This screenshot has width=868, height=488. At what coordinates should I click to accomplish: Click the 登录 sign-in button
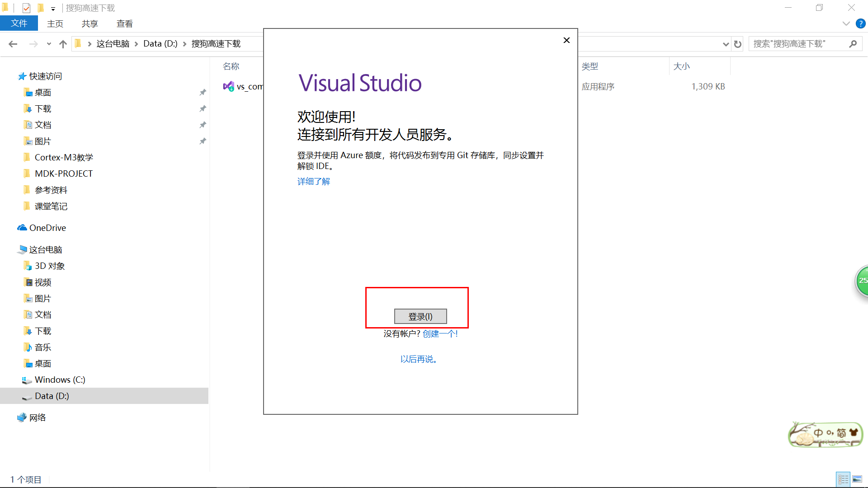[x=420, y=316]
